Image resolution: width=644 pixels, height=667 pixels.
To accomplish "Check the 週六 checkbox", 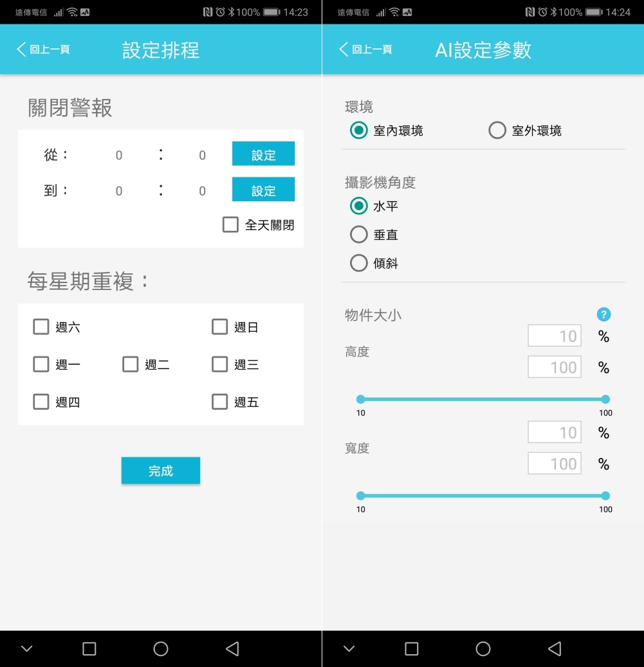I will (41, 327).
